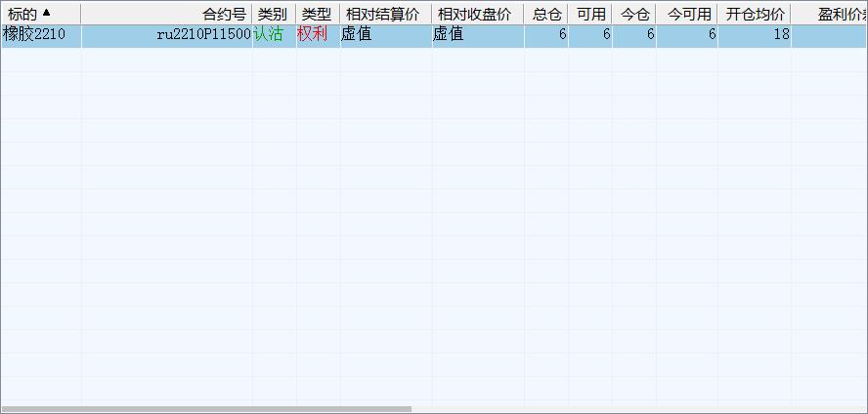Image resolution: width=868 pixels, height=414 pixels.
Task: Click the 总仓 column header
Action: click(545, 14)
